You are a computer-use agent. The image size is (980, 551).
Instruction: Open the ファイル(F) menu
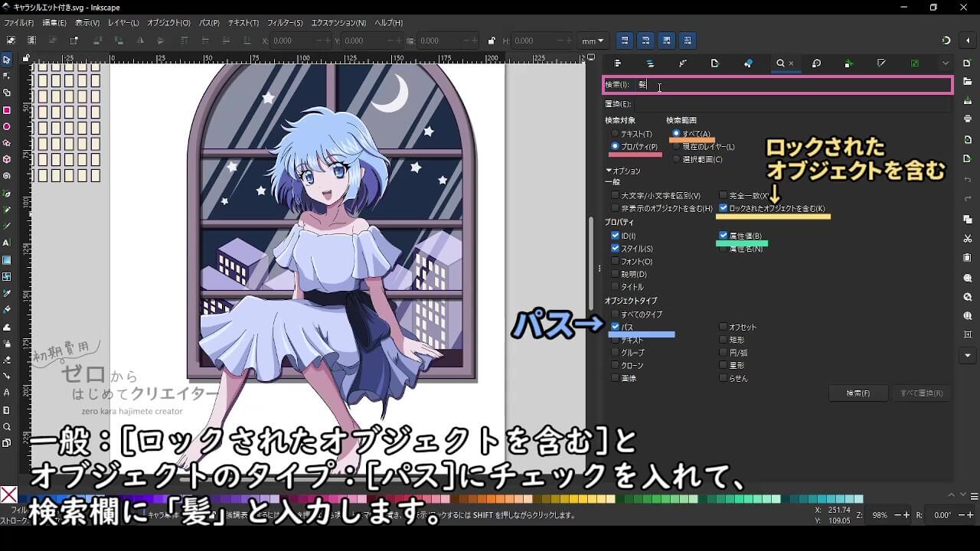(x=19, y=23)
